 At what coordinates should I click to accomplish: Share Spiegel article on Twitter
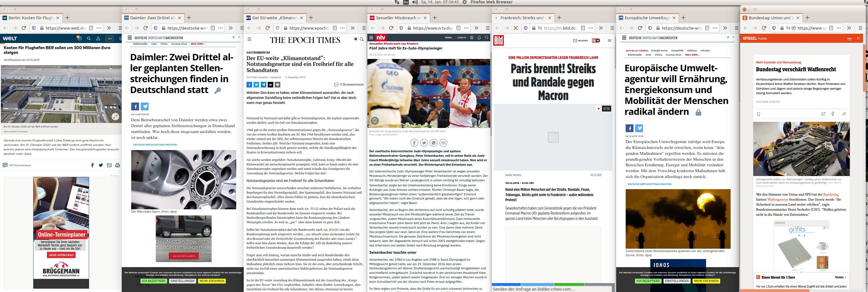pos(823,114)
